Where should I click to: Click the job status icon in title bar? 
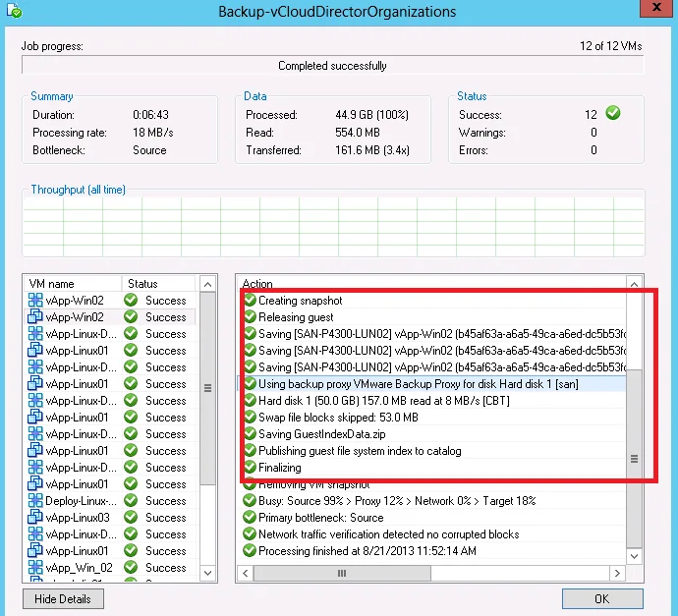point(15,11)
